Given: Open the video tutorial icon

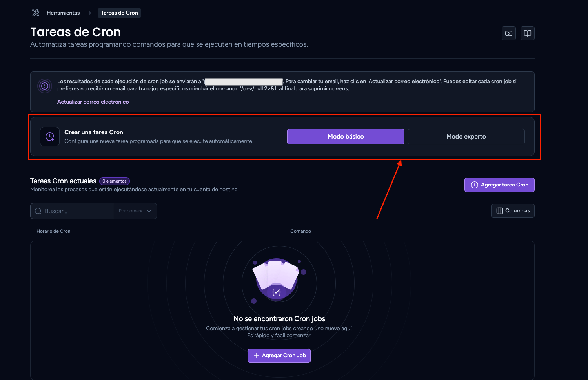Looking at the screenshot, I should click(509, 33).
